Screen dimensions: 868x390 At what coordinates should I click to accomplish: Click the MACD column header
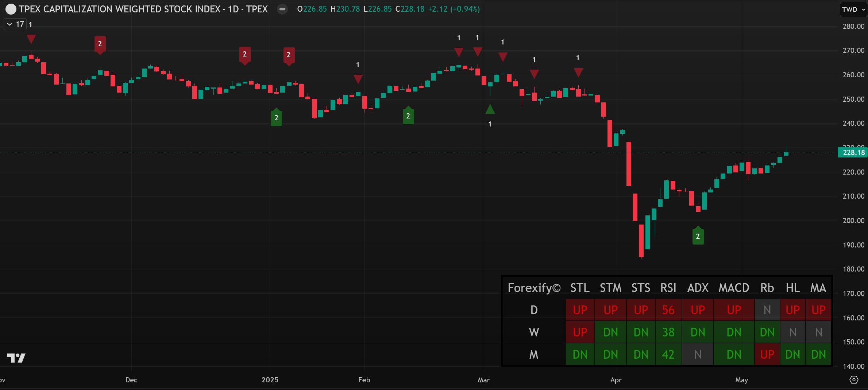[x=734, y=288]
